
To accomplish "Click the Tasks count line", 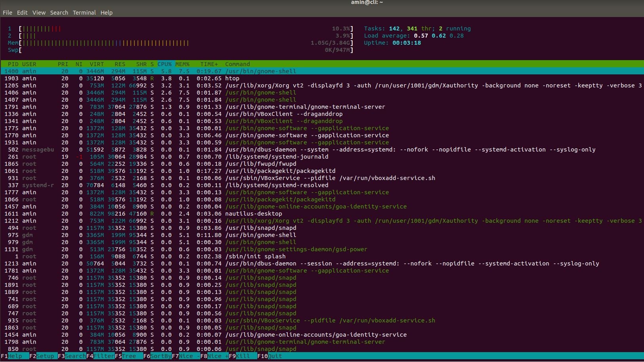I will [x=417, y=28].
